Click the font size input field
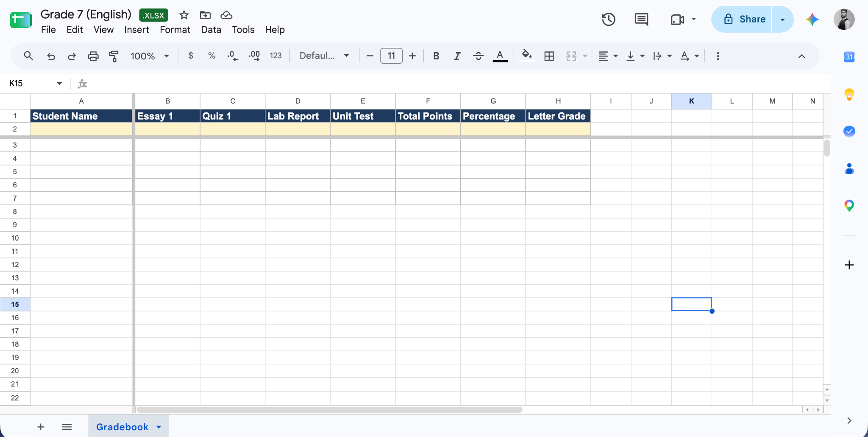This screenshot has height=437, width=868. point(391,56)
